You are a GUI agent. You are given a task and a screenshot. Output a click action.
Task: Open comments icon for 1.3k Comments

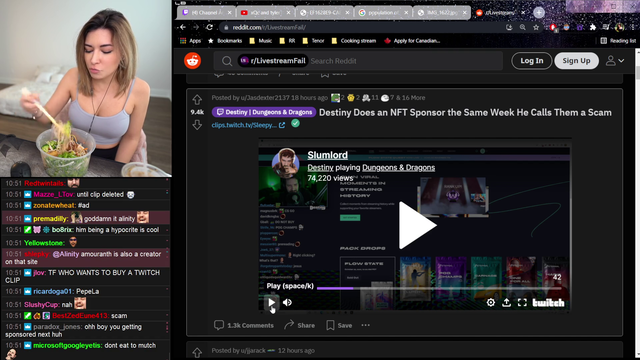[x=219, y=325]
